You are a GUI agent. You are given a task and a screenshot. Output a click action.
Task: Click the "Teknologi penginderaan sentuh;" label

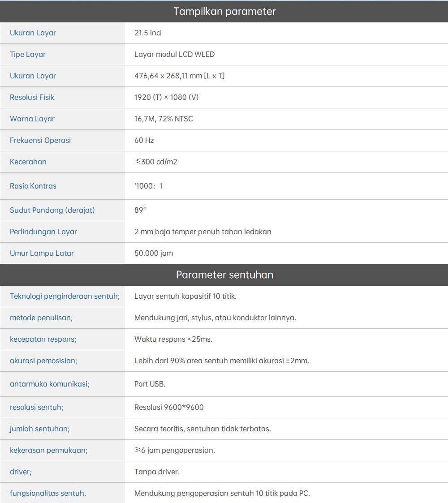point(65,296)
